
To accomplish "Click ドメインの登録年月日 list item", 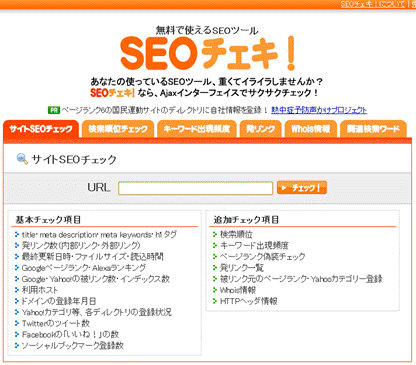I will click(x=59, y=301).
